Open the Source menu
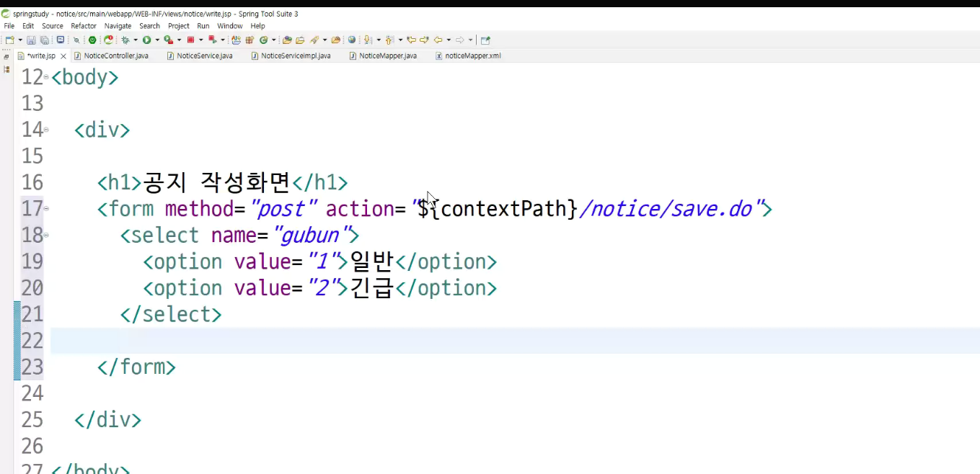This screenshot has height=474, width=980. click(53, 26)
